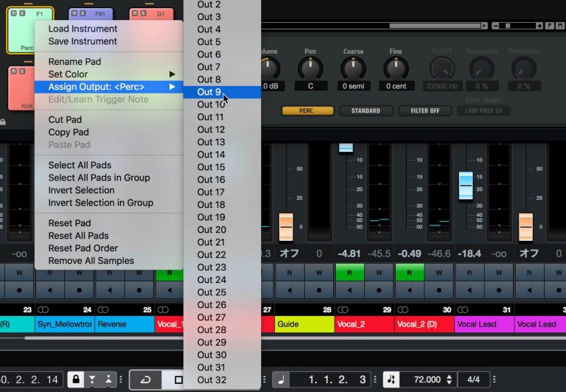
Task: Open the LOW PASS 24 filter shape selector
Action: coord(483,111)
